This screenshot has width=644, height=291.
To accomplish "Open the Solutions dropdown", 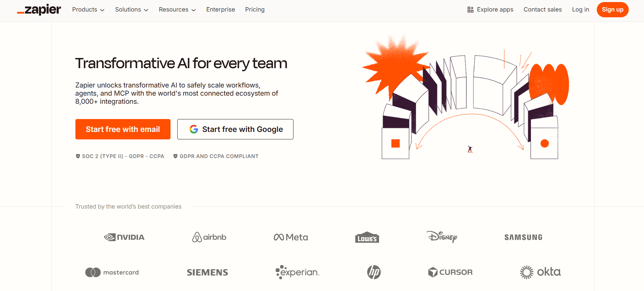I will [131, 9].
